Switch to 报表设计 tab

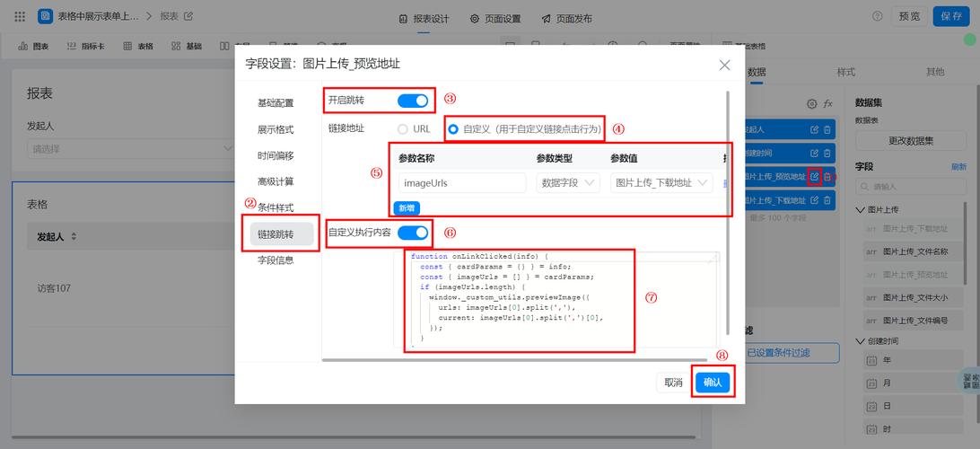tap(424, 18)
